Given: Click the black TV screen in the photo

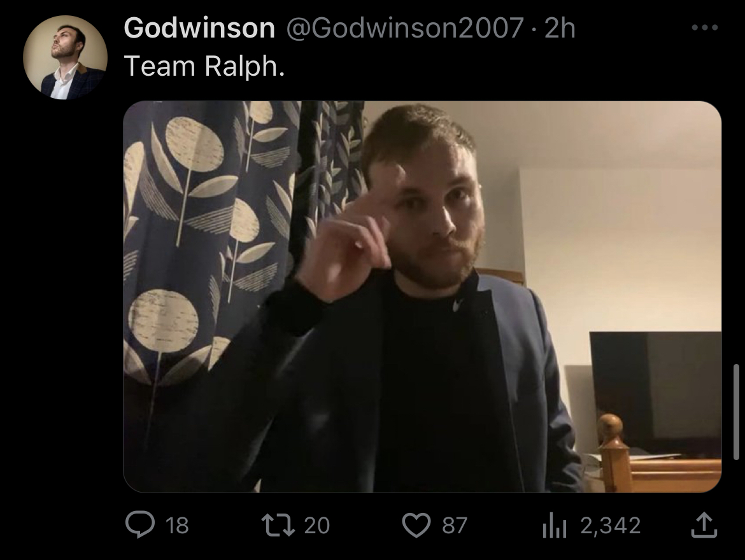Looking at the screenshot, I should [656, 391].
